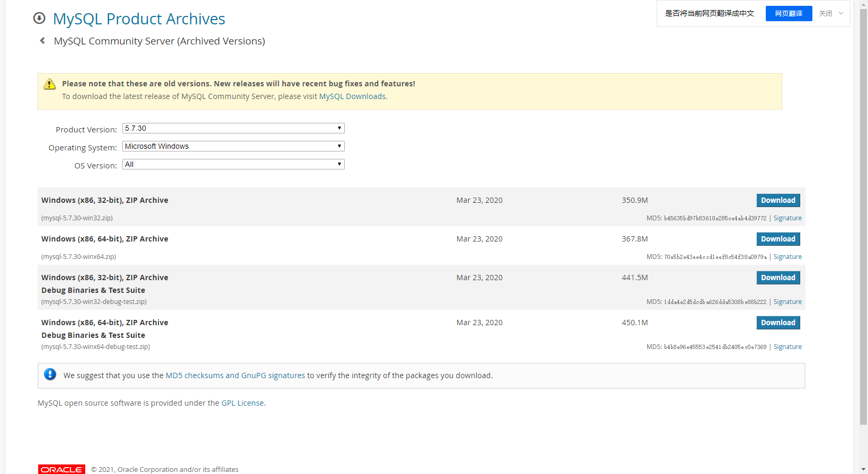This screenshot has width=868, height=474.
Task: Click the download circle icon beside MySQL Product Archives
Action: tap(39, 18)
